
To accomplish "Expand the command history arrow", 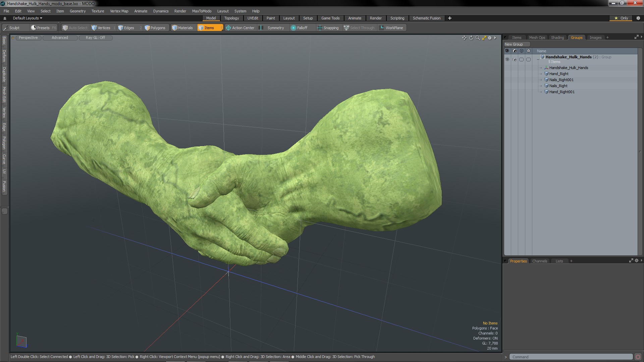I will pos(506,357).
